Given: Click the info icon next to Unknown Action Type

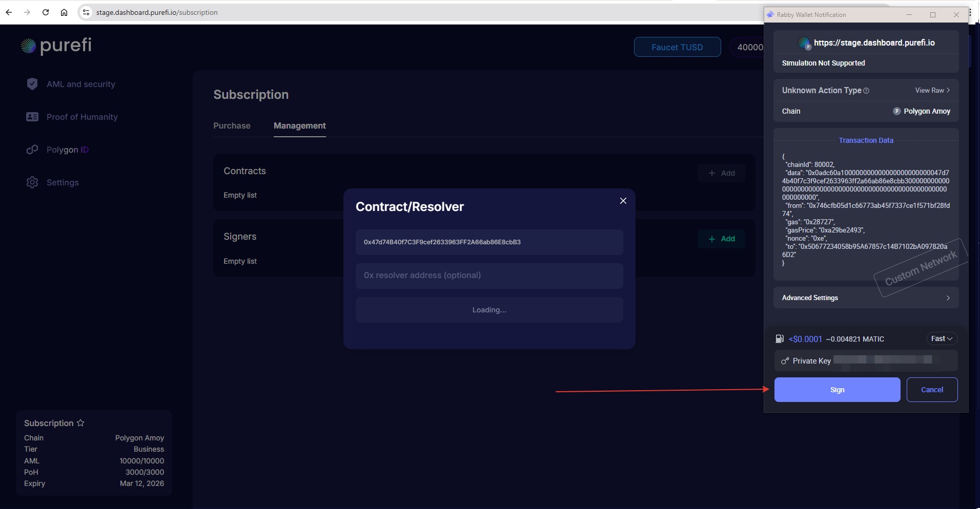Looking at the screenshot, I should (x=866, y=91).
